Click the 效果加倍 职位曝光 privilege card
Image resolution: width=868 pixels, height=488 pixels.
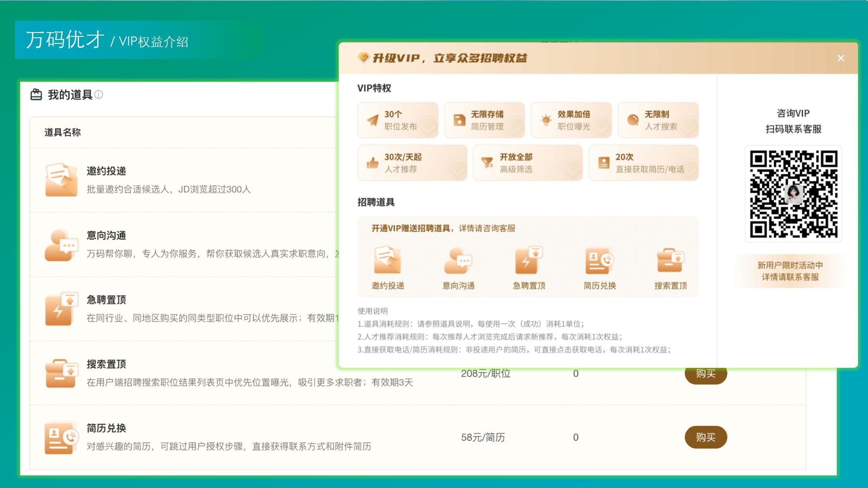572,120
